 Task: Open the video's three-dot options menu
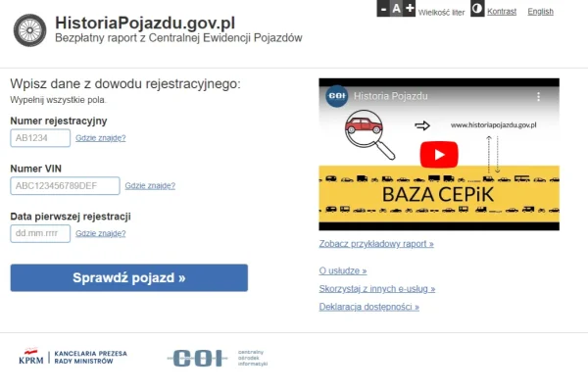point(538,96)
